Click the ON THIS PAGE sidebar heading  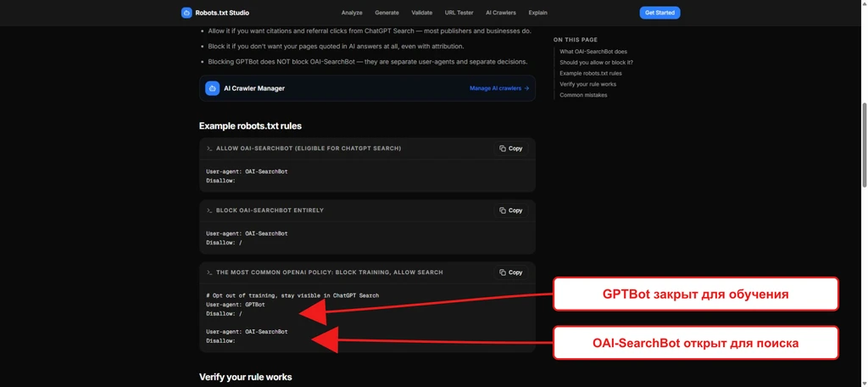[x=576, y=40]
